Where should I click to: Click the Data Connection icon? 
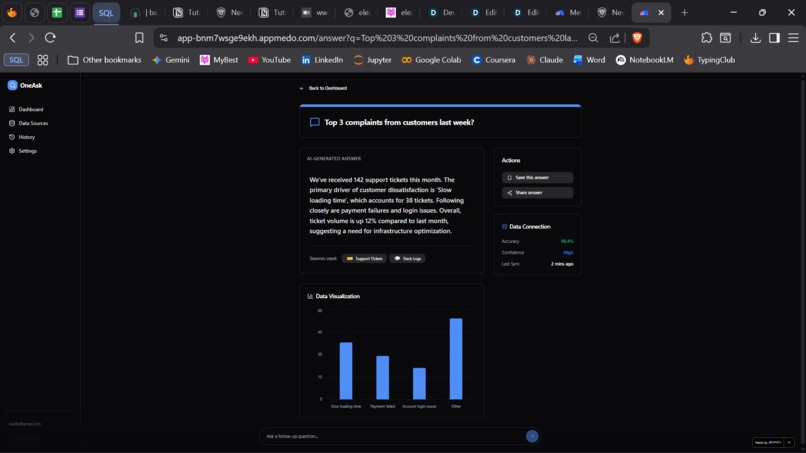[x=504, y=227]
